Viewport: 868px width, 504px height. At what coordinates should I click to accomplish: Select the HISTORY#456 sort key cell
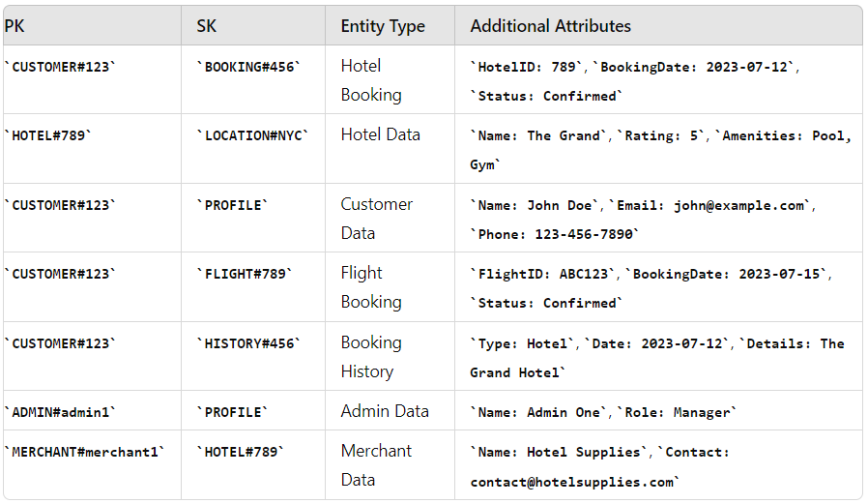[x=249, y=343]
